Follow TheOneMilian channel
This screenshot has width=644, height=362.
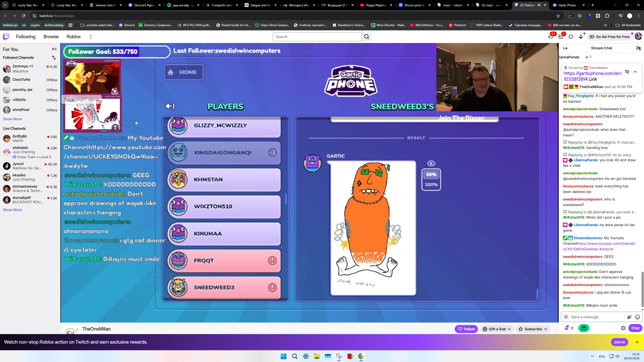click(x=466, y=329)
